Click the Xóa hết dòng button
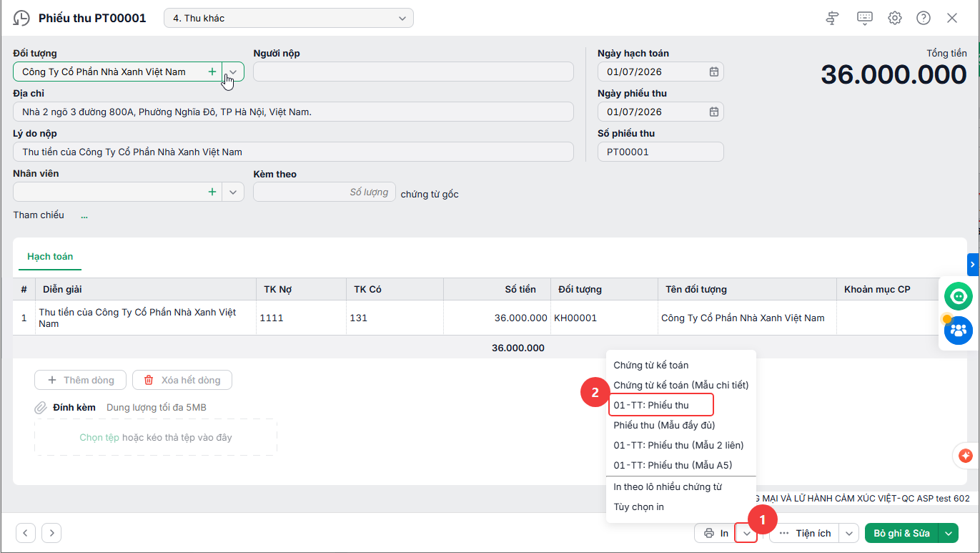Screen dimensions: 980x553 pos(182,380)
